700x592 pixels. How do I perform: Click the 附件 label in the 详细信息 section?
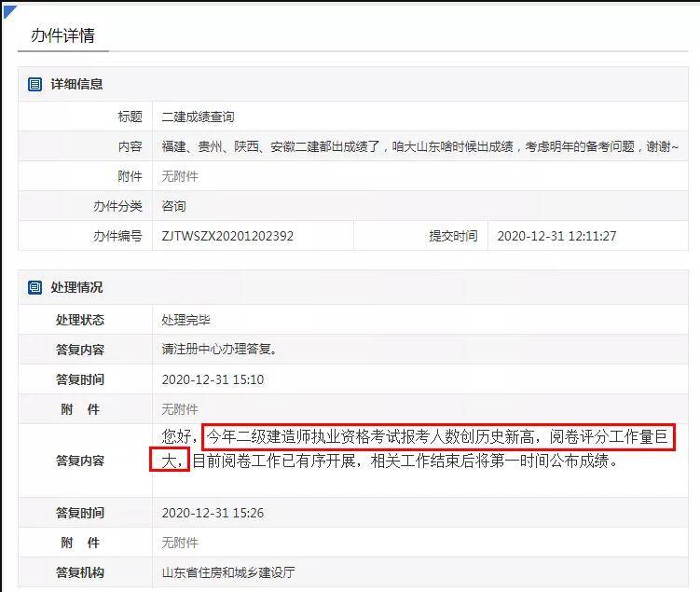click(x=130, y=176)
